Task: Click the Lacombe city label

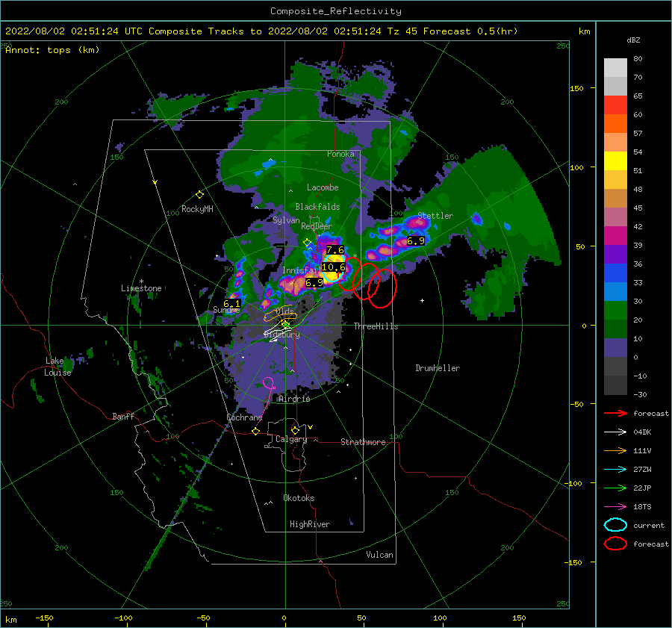Action: 323,187
